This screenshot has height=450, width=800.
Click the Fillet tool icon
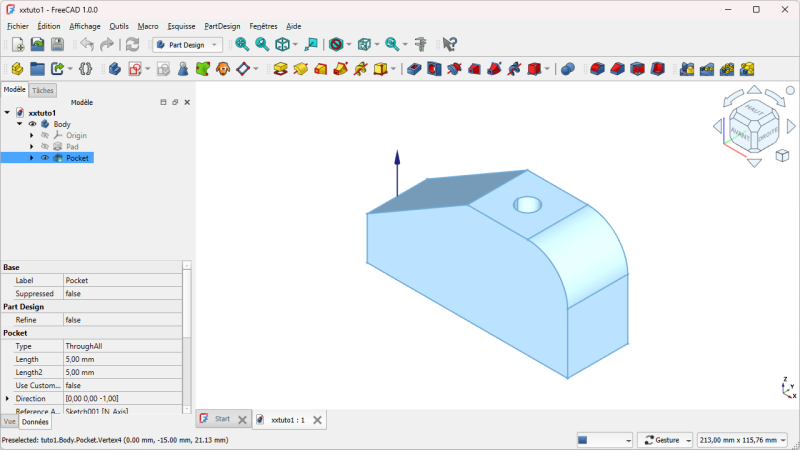[x=597, y=69]
